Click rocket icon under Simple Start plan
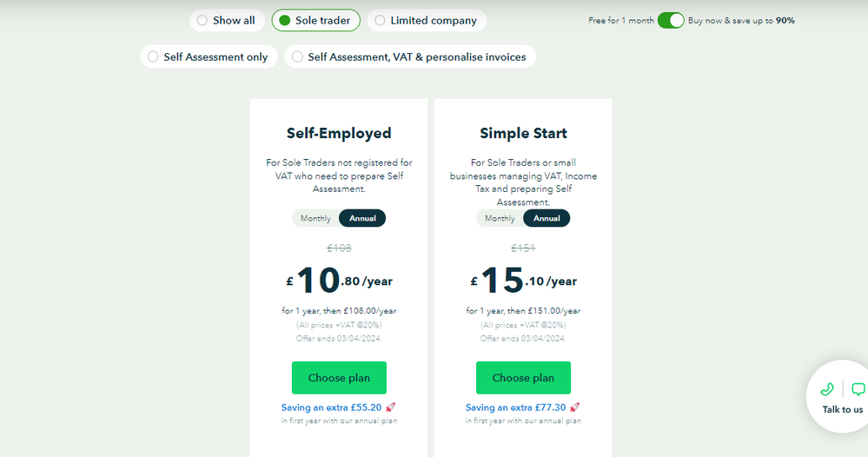This screenshot has width=868, height=457. (x=574, y=407)
